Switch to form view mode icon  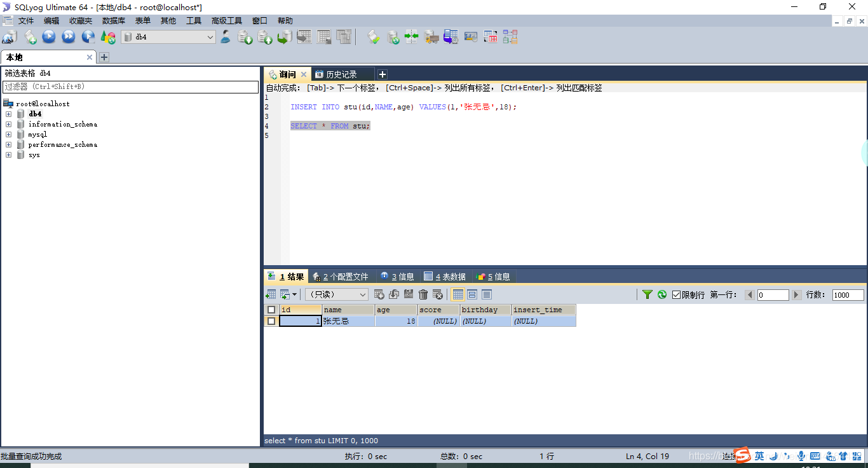[472, 294]
